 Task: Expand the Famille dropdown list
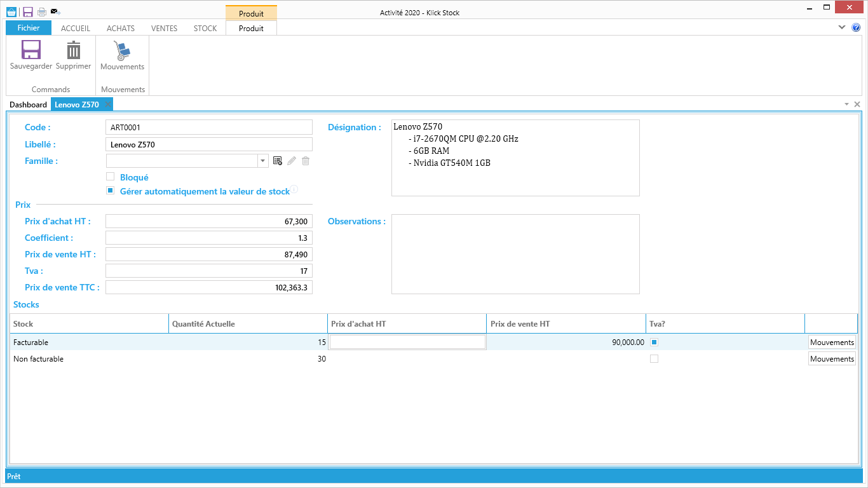click(x=263, y=161)
